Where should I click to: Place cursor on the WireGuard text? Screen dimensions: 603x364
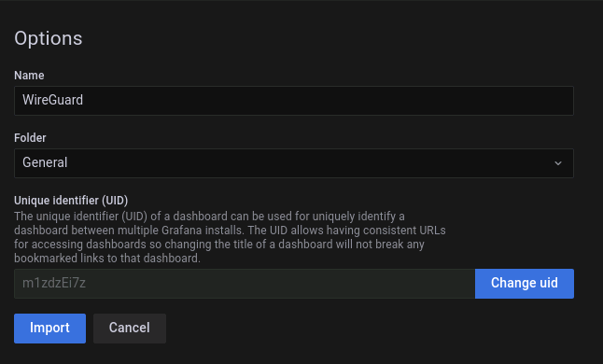[52, 100]
